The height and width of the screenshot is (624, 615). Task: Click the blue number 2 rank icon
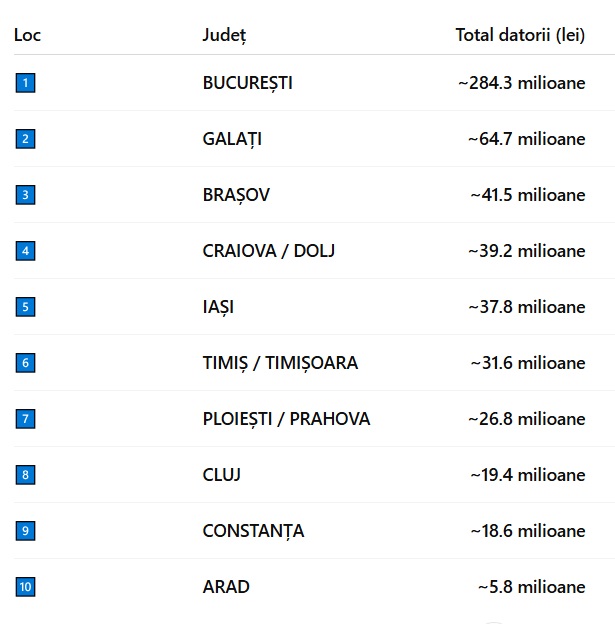pos(25,139)
